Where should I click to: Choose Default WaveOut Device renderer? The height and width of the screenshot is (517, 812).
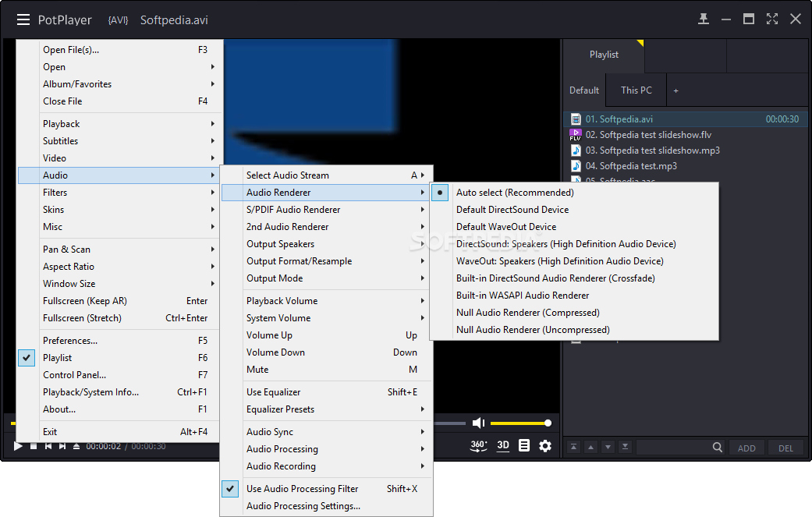click(574, 227)
